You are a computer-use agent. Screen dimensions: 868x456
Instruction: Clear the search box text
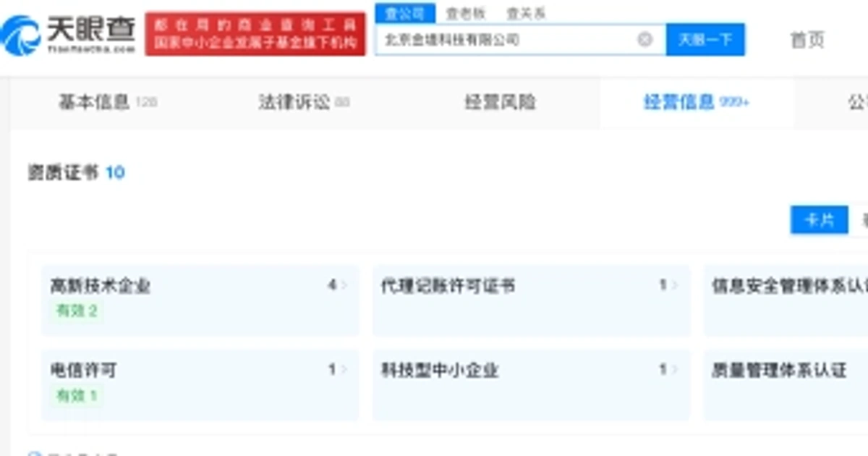[644, 39]
